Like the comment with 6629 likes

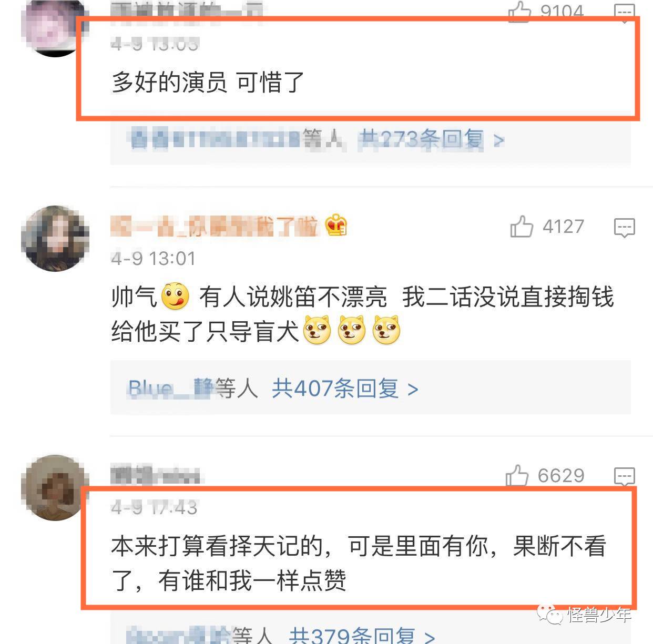click(x=517, y=476)
